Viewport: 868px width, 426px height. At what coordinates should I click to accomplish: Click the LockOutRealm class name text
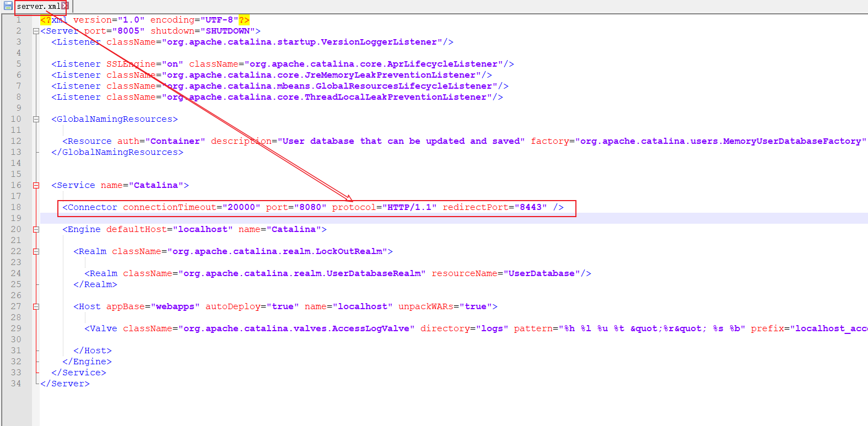(349, 251)
